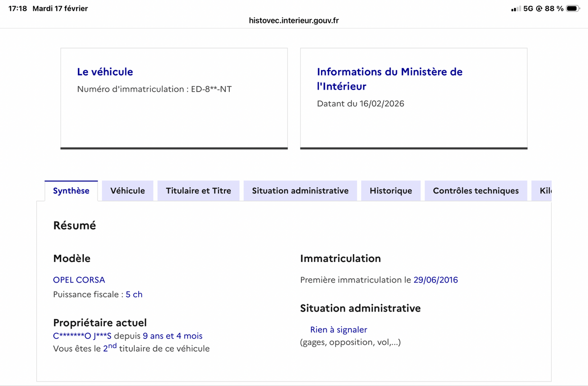Screen dimensions: 588x386
Task: Open the Contrôles techniques tab
Action: (475, 191)
